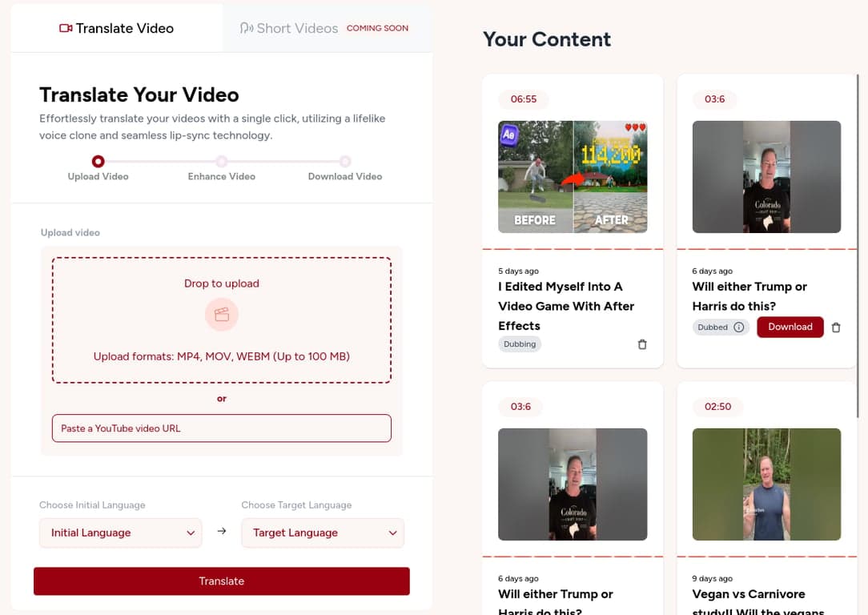Open the Target Language dropdown

point(323,533)
